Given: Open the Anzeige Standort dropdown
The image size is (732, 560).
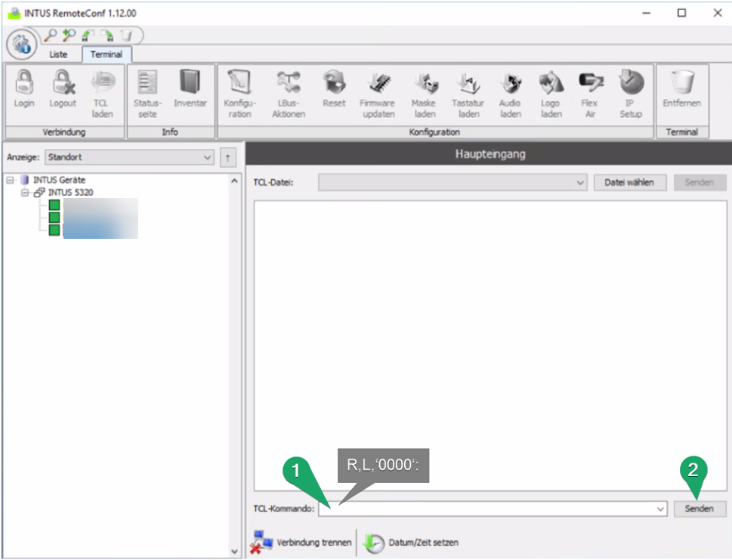Looking at the screenshot, I should click(208, 158).
